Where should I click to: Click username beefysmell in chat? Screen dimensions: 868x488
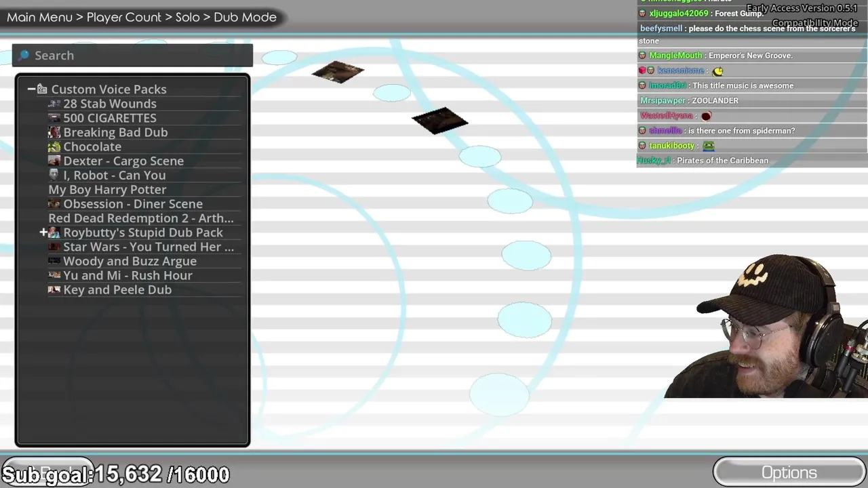click(661, 28)
